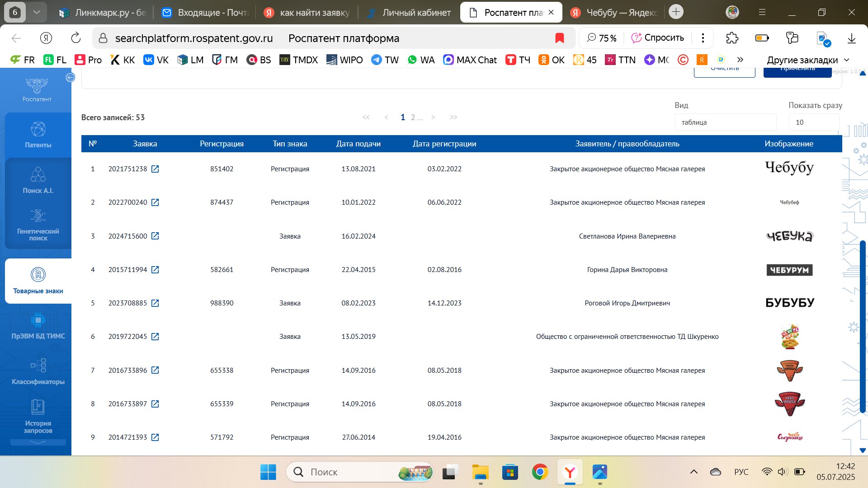Select Товарные знаки section in sidebar
The image size is (868, 488).
38,281
